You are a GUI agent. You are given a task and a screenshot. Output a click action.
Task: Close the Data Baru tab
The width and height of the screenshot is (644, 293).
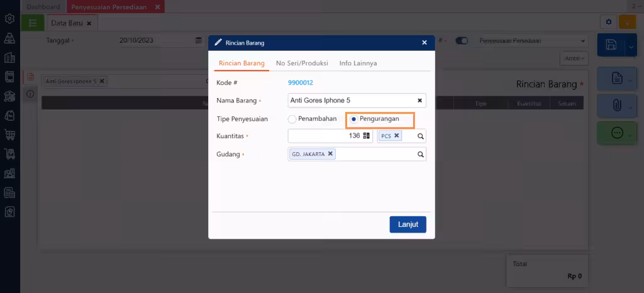coord(89,23)
